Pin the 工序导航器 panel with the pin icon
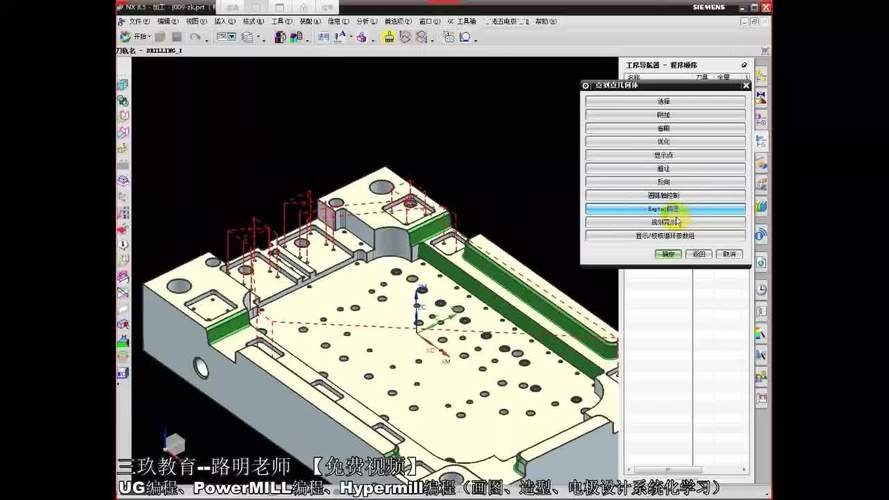The image size is (889, 500). click(744, 65)
